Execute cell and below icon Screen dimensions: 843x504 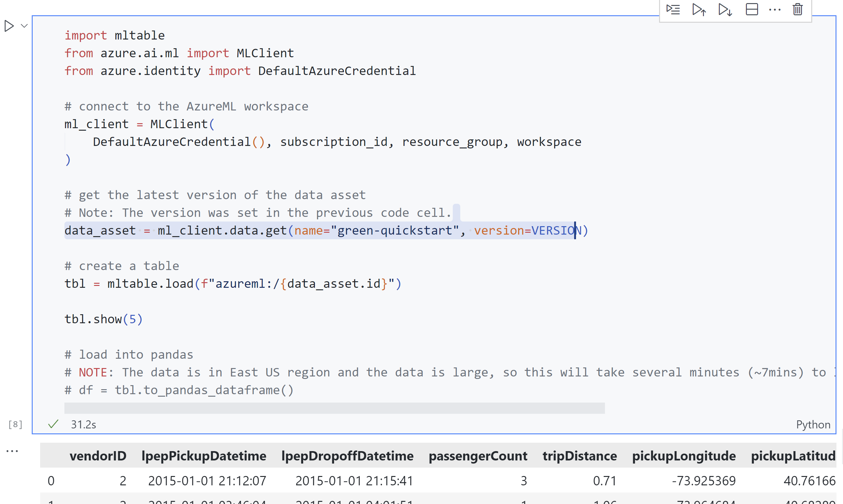pos(725,10)
